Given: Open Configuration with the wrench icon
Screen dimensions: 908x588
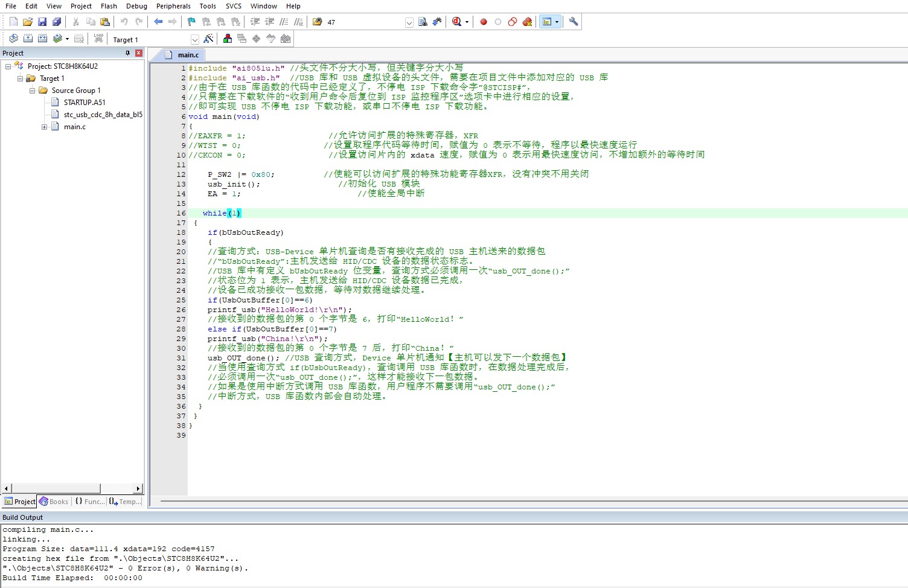Looking at the screenshot, I should pyautogui.click(x=574, y=22).
